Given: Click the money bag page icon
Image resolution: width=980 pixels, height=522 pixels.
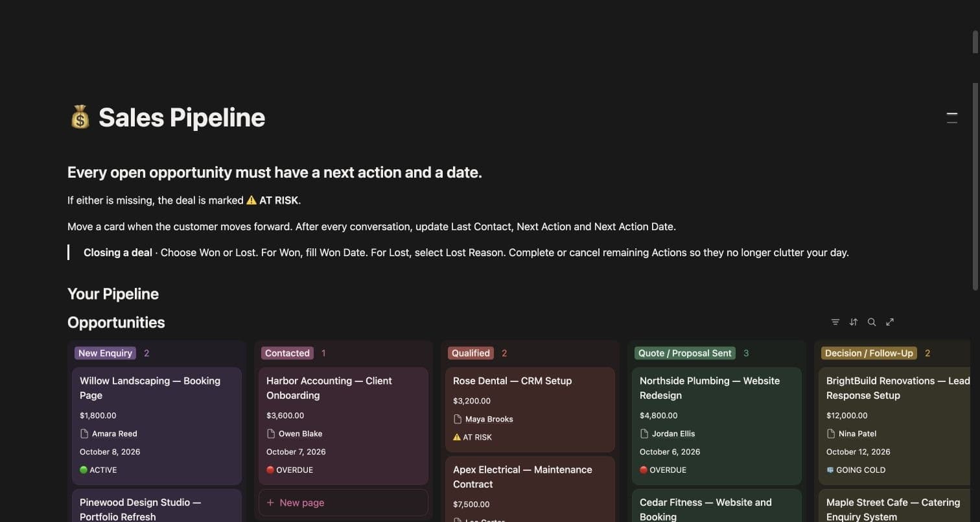Looking at the screenshot, I should coord(80,117).
